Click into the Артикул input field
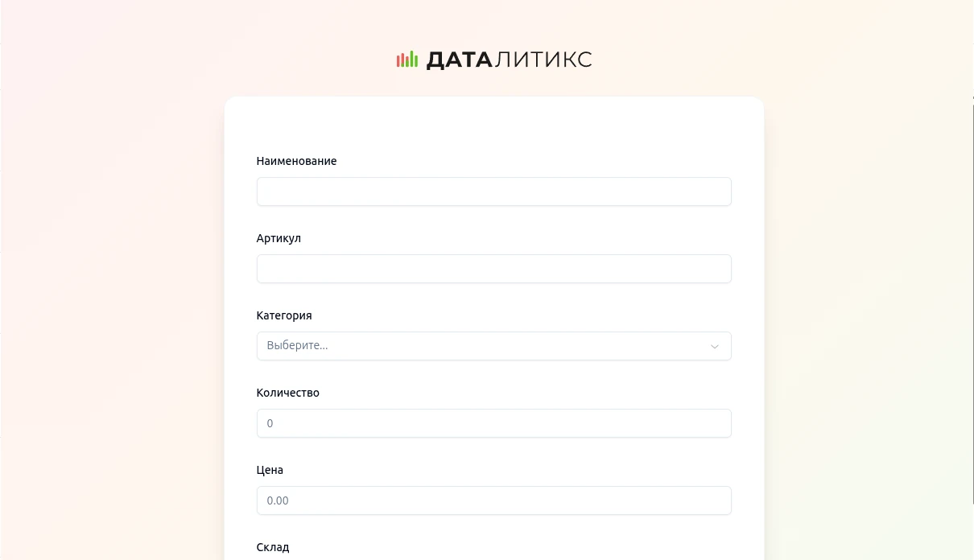The width and height of the screenshot is (974, 560). tap(493, 269)
